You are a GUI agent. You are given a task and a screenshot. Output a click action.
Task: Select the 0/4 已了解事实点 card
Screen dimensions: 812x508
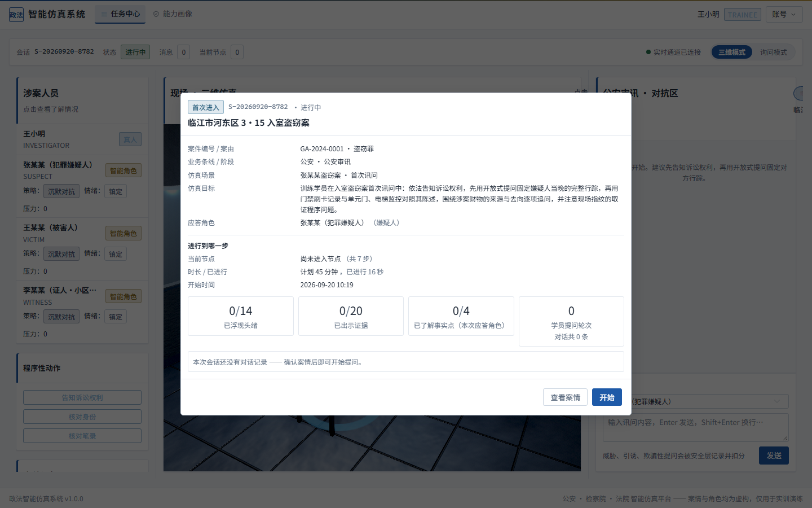pyautogui.click(x=461, y=316)
